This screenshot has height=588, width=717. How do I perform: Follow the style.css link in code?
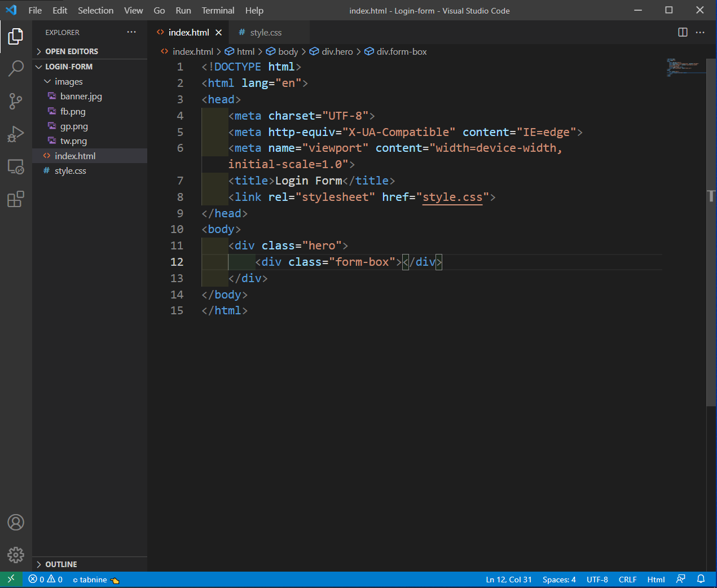coord(452,197)
